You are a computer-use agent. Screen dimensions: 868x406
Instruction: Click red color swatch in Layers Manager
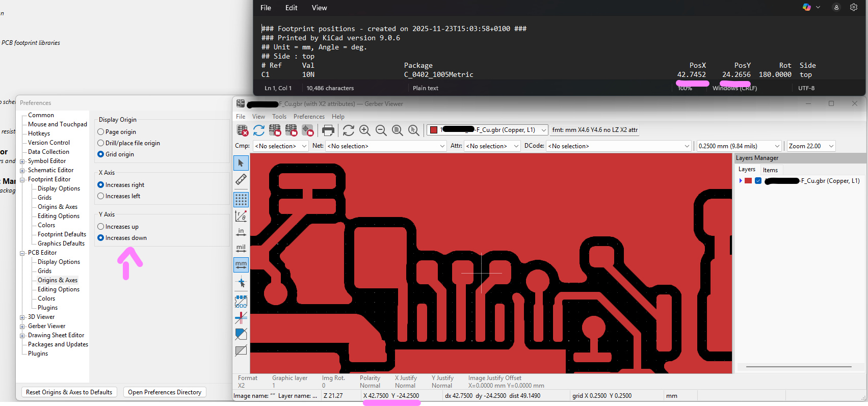tap(748, 181)
